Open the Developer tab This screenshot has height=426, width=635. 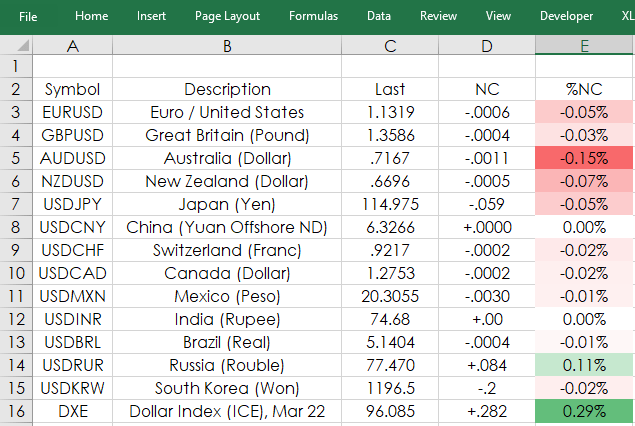pyautogui.click(x=566, y=16)
